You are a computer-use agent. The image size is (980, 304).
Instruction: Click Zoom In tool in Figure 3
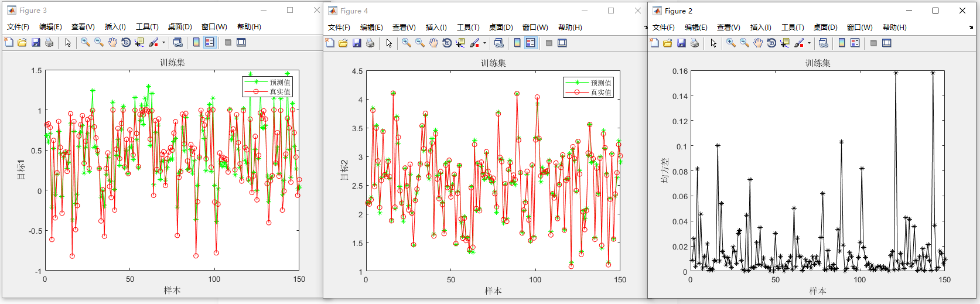pyautogui.click(x=86, y=42)
